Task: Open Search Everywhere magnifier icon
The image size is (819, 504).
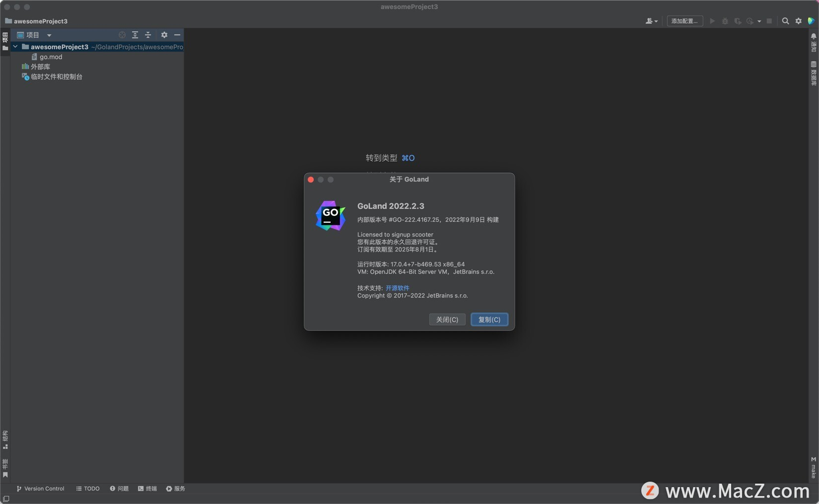Action: point(785,21)
